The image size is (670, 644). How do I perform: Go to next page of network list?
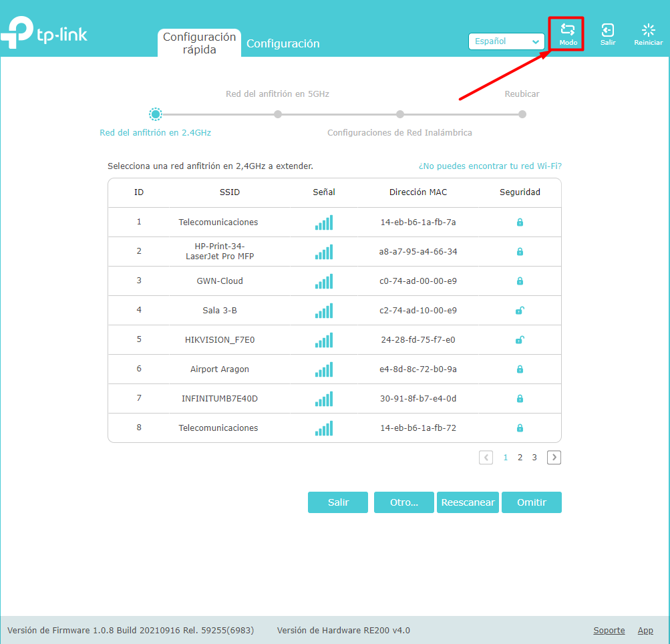(554, 457)
